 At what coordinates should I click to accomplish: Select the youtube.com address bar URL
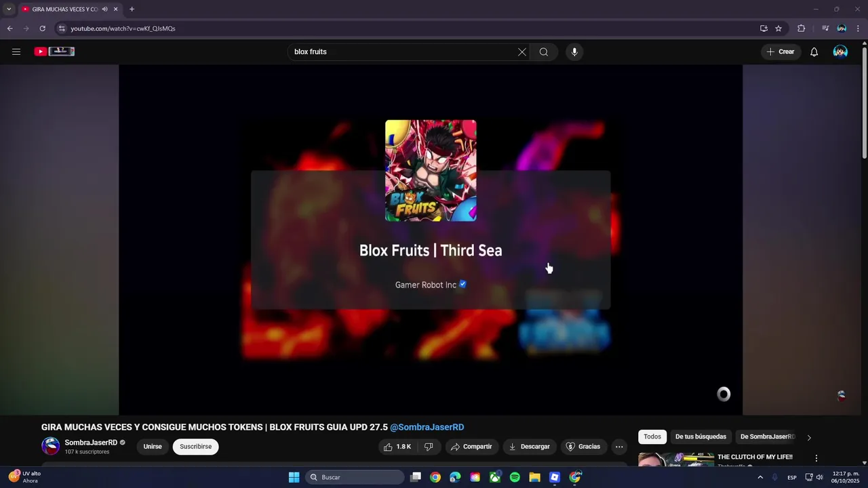123,28
